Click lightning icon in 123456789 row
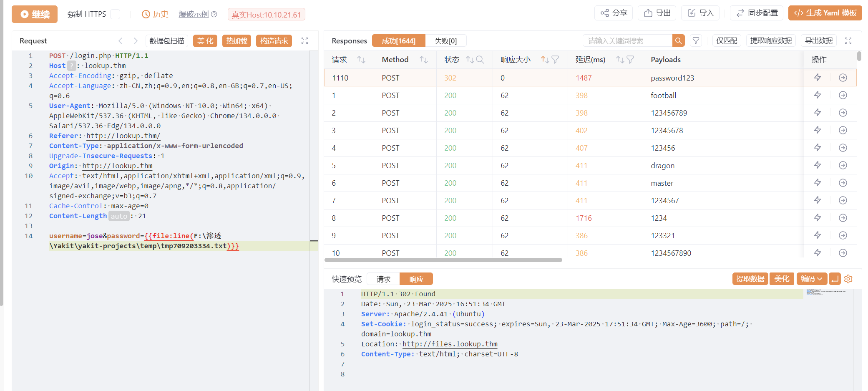The image size is (868, 391). [818, 113]
